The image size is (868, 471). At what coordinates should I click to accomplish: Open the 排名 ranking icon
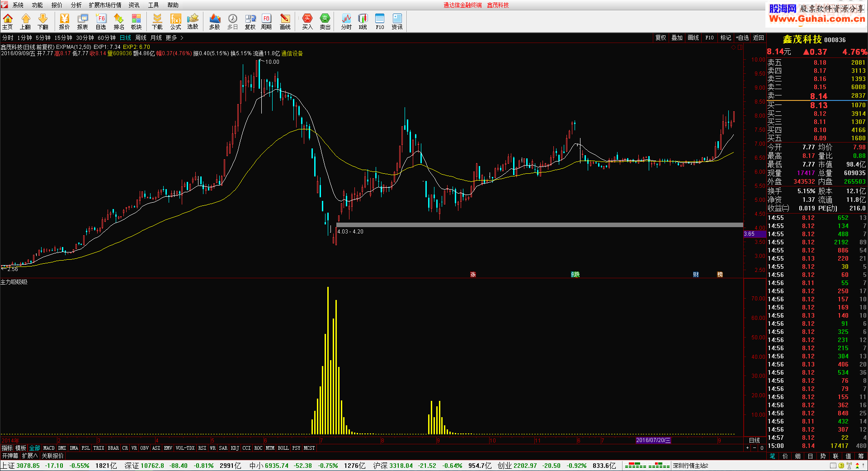point(119,21)
